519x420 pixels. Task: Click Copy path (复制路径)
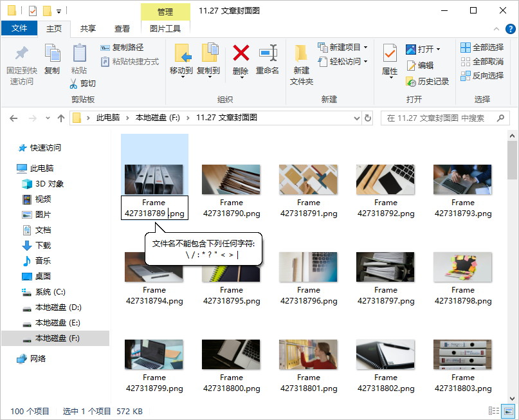pos(122,48)
